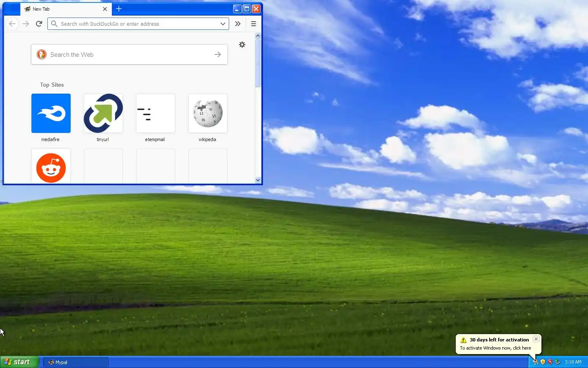This screenshot has height=368, width=588.
Task: Reload the current page
Action: pos(39,24)
